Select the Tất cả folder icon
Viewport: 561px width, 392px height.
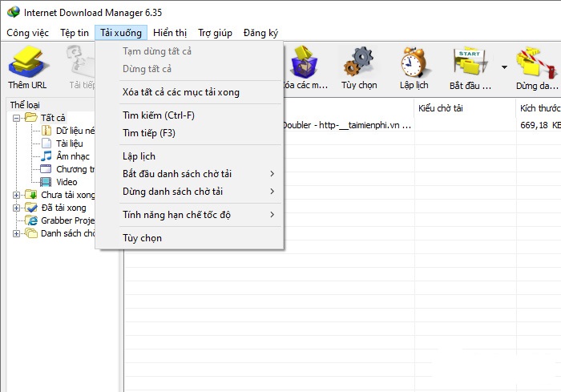point(31,117)
